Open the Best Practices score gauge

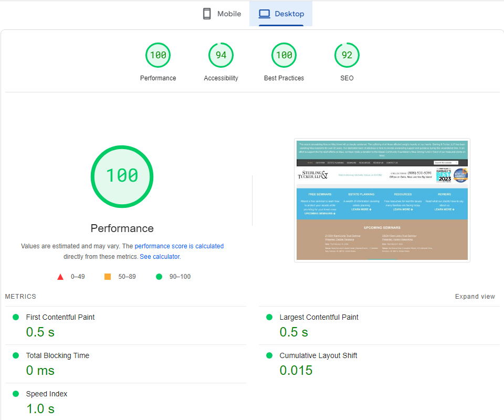[284, 55]
